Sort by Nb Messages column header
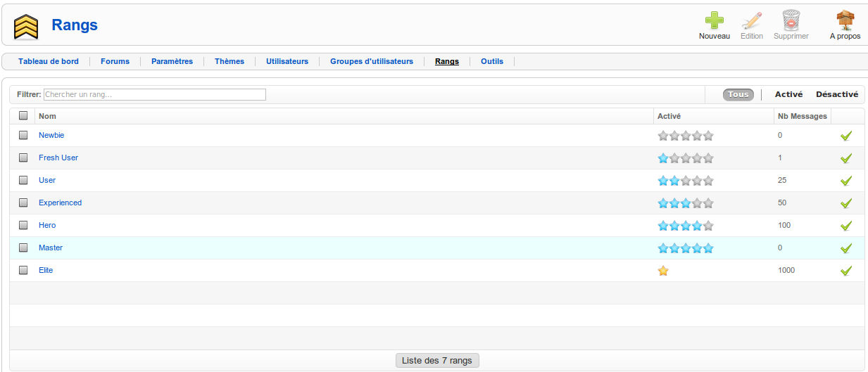The width and height of the screenshot is (868, 372). 802,116
